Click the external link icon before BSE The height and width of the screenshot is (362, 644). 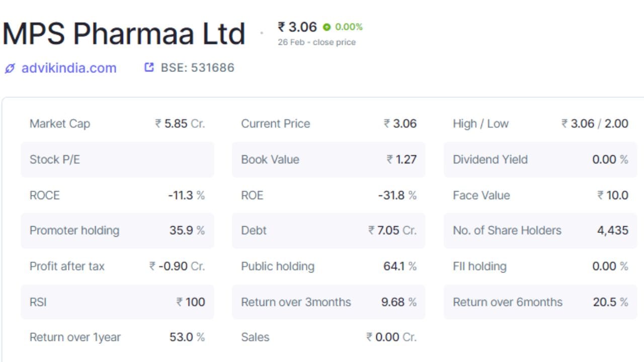(x=149, y=67)
